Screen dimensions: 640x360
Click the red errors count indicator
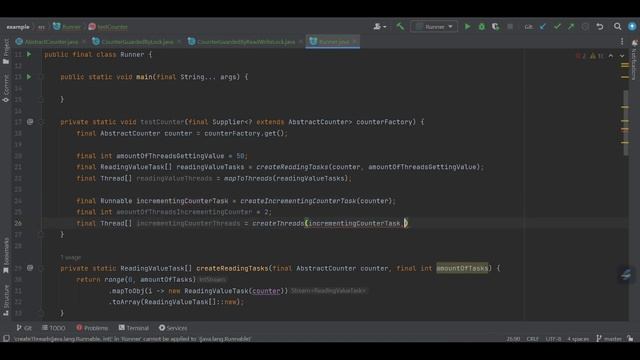581,56
